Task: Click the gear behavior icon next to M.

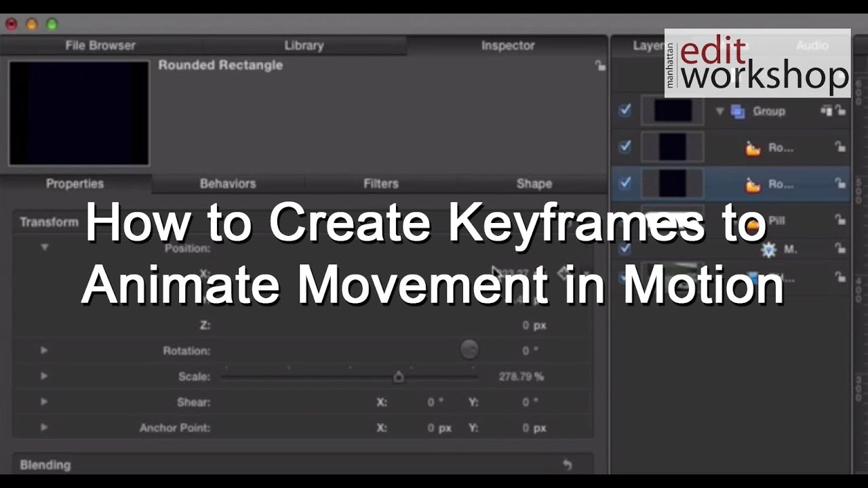Action: [x=768, y=249]
